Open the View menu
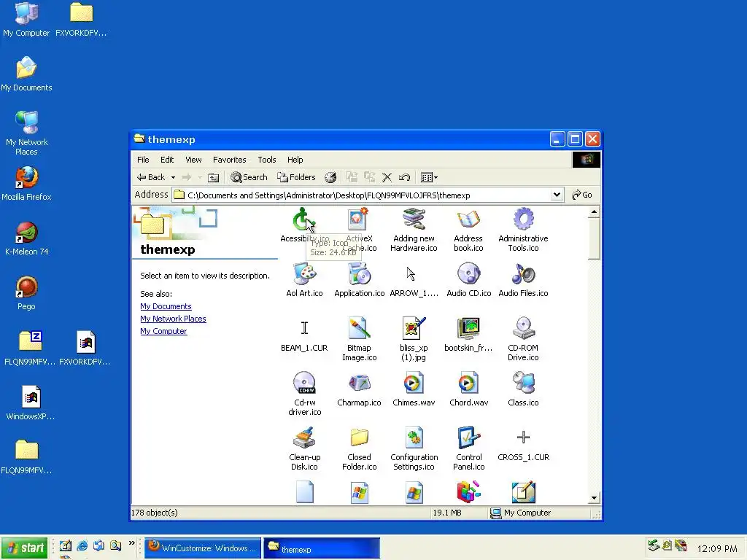This screenshot has width=747, height=560. [x=193, y=160]
